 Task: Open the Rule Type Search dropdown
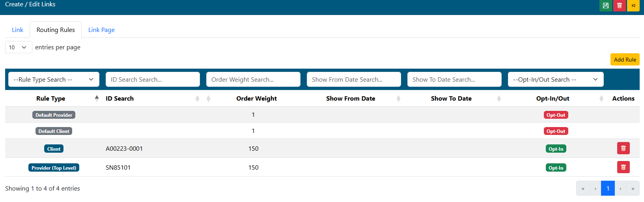54,79
